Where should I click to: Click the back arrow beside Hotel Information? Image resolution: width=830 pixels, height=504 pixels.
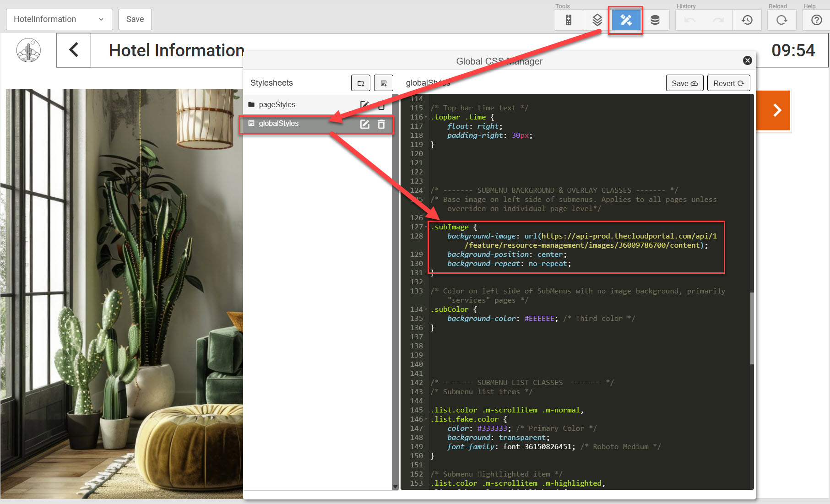74,50
